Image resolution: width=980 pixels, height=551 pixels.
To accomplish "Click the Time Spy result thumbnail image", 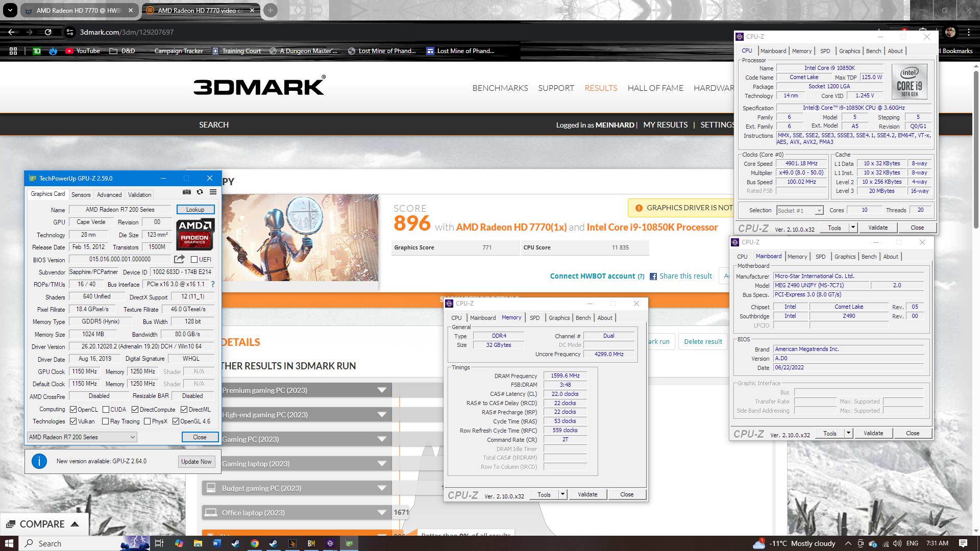I will pos(300,238).
